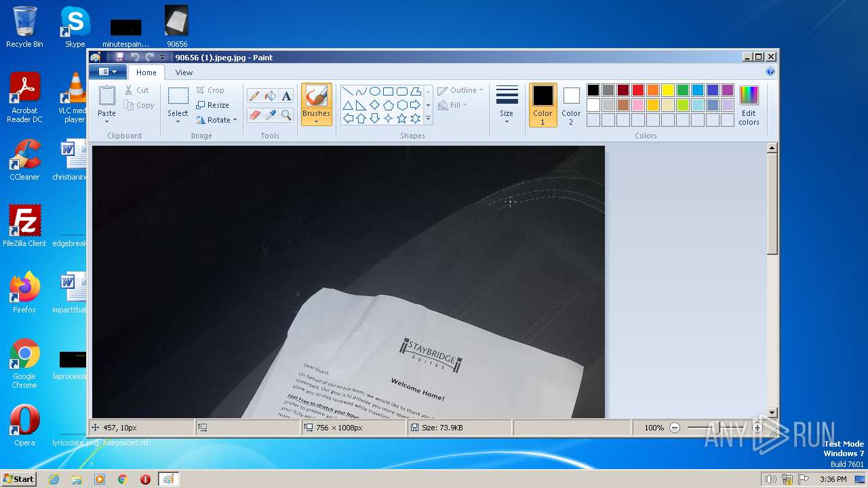Select the Five-point star shape

pyautogui.click(x=401, y=119)
